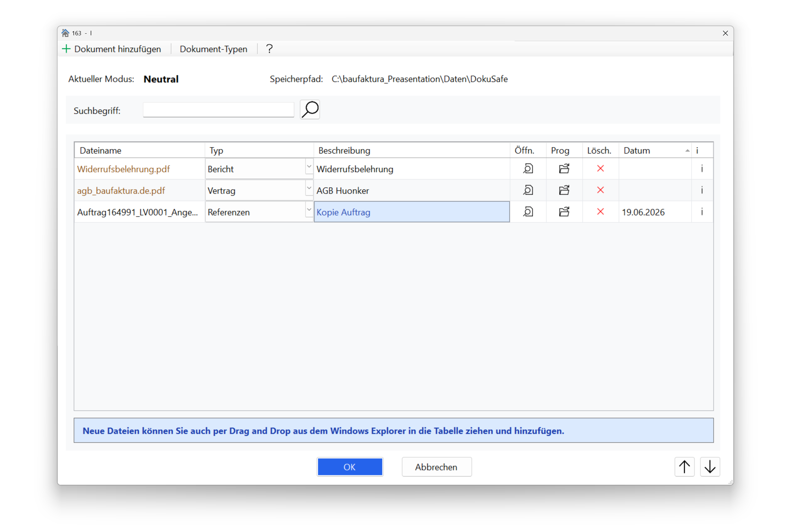Viewport: 810px width, 532px height.
Task: Open Widerrufsbelehrung.pdf with the preview icon
Action: pos(528,169)
